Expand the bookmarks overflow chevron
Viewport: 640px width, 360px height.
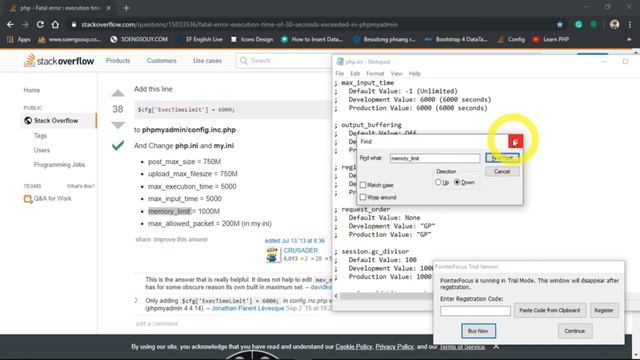pyautogui.click(x=629, y=40)
